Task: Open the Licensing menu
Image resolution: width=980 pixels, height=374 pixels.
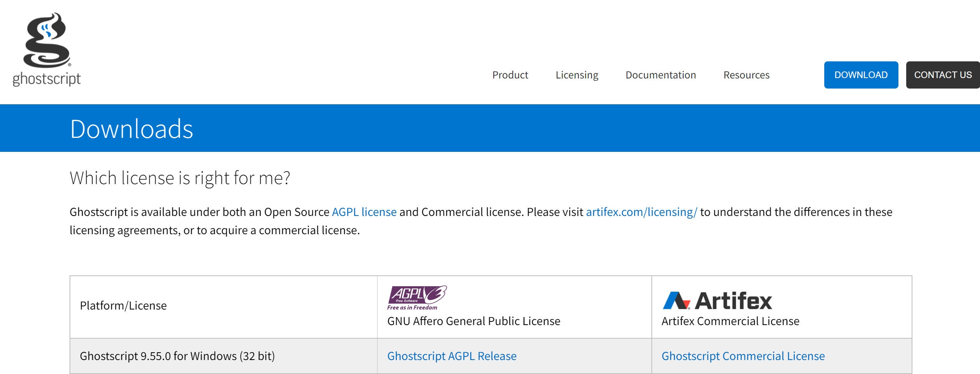Action: pos(577,75)
